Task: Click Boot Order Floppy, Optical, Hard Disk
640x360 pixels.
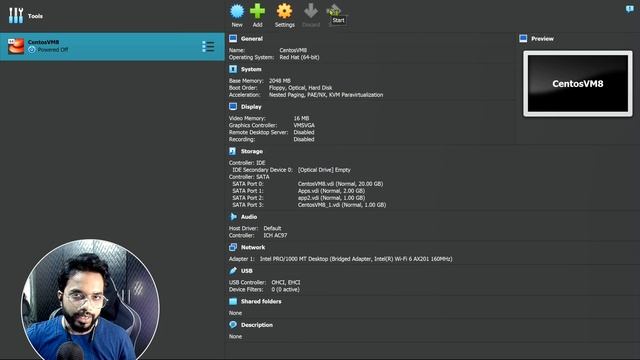Action: coord(300,88)
